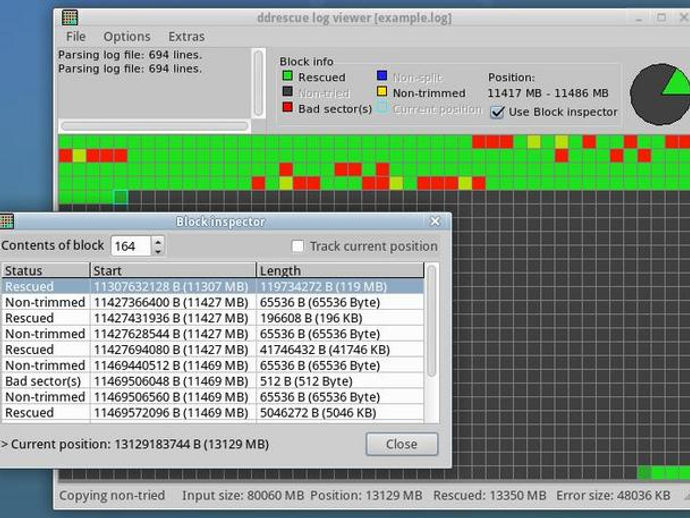Viewport: 690px width, 518px height.
Task: Decrease block number with spinner down arrow
Action: click(158, 251)
